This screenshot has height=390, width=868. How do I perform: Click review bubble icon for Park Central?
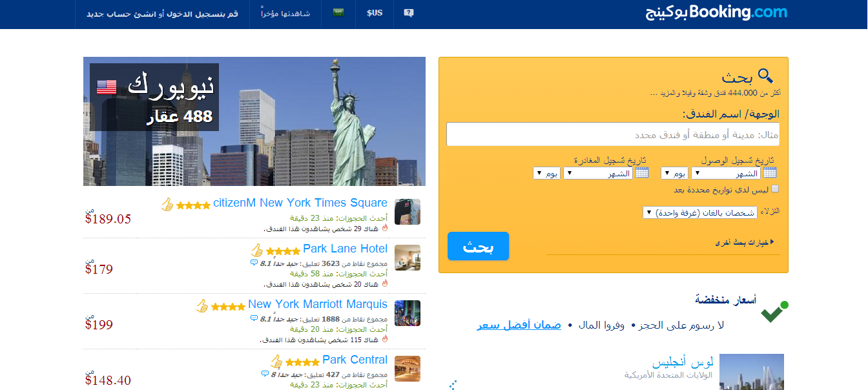point(265,375)
